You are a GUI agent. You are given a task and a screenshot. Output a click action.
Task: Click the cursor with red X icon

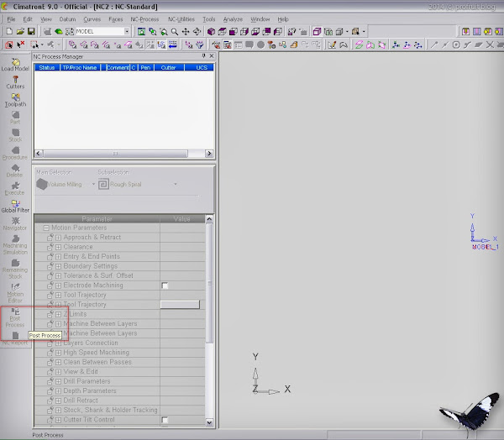coord(21,45)
